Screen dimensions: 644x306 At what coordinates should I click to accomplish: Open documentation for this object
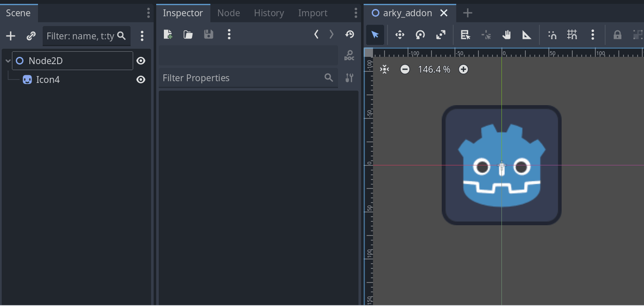point(349,56)
